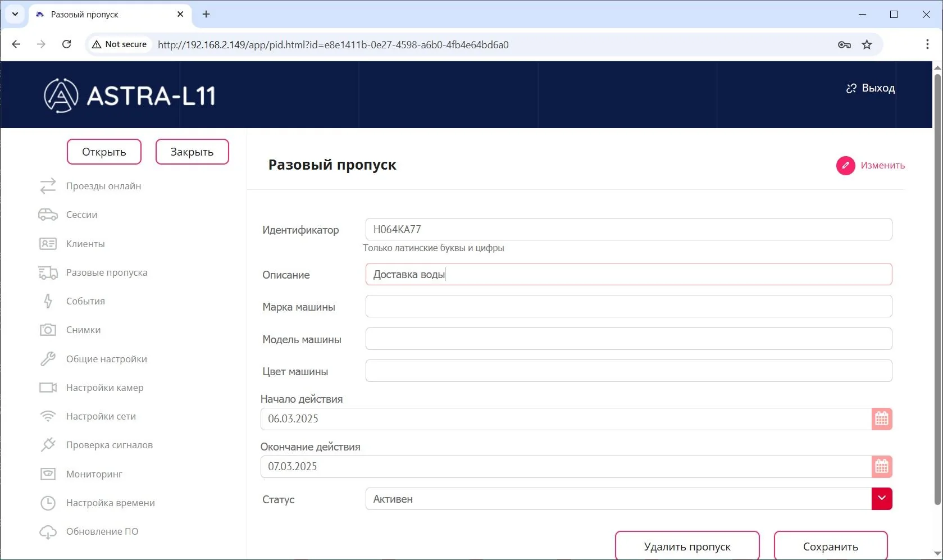Click the video camera icon beside Настройки камер
943x560 pixels.
[48, 388]
